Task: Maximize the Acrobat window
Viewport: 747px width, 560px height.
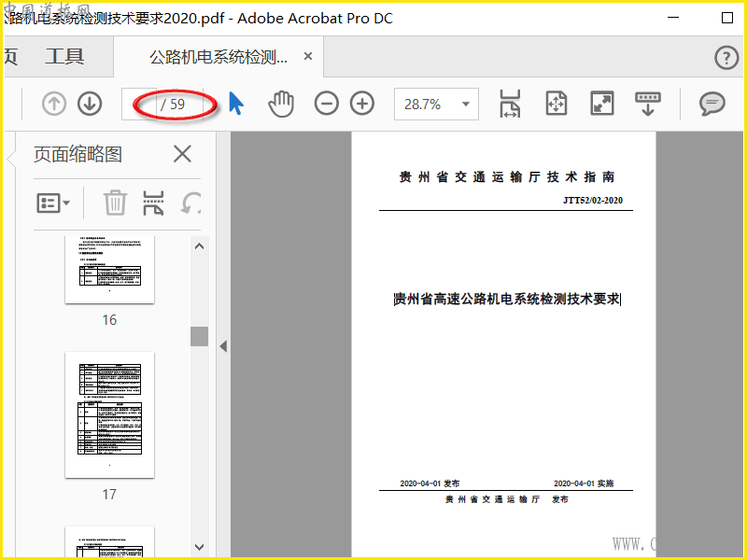Action: click(x=727, y=18)
